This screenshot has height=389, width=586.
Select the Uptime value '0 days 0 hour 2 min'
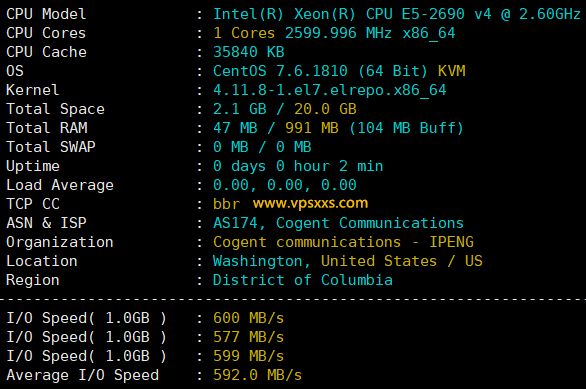[x=298, y=166]
